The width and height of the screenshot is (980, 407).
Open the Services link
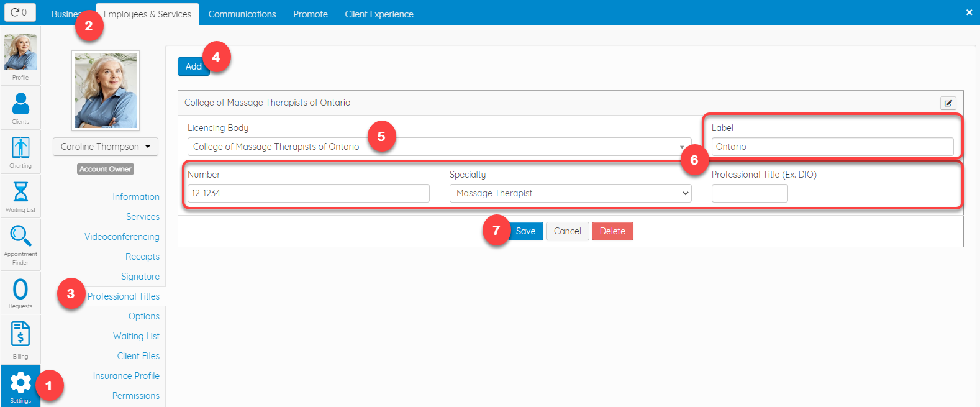click(143, 217)
